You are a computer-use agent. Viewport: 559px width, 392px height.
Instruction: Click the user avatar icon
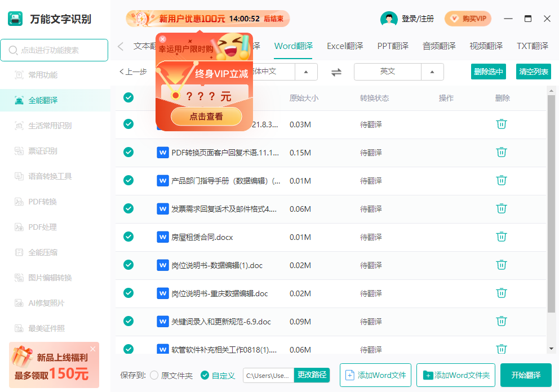(x=389, y=19)
